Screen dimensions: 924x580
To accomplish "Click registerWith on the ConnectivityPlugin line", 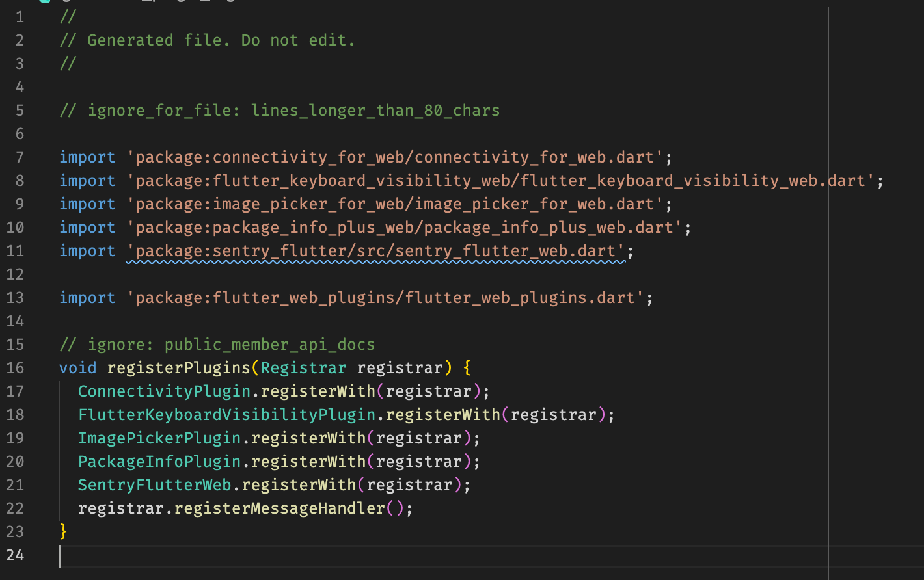I will tap(318, 391).
